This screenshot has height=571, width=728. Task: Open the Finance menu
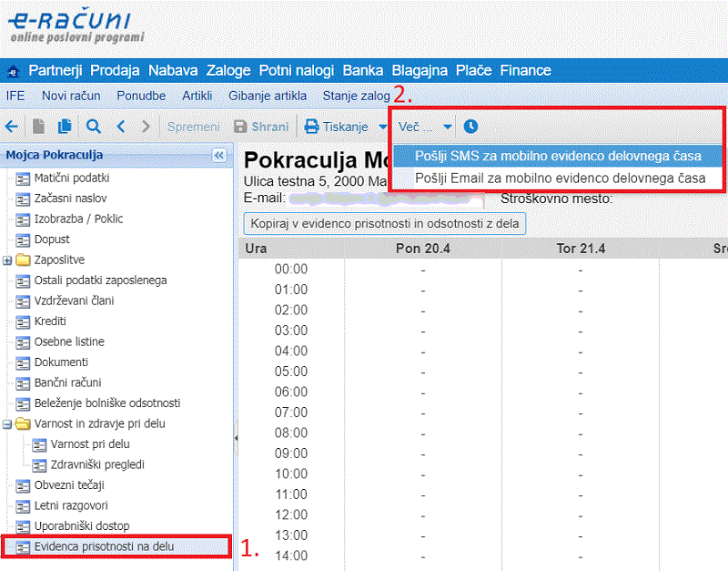click(x=525, y=71)
